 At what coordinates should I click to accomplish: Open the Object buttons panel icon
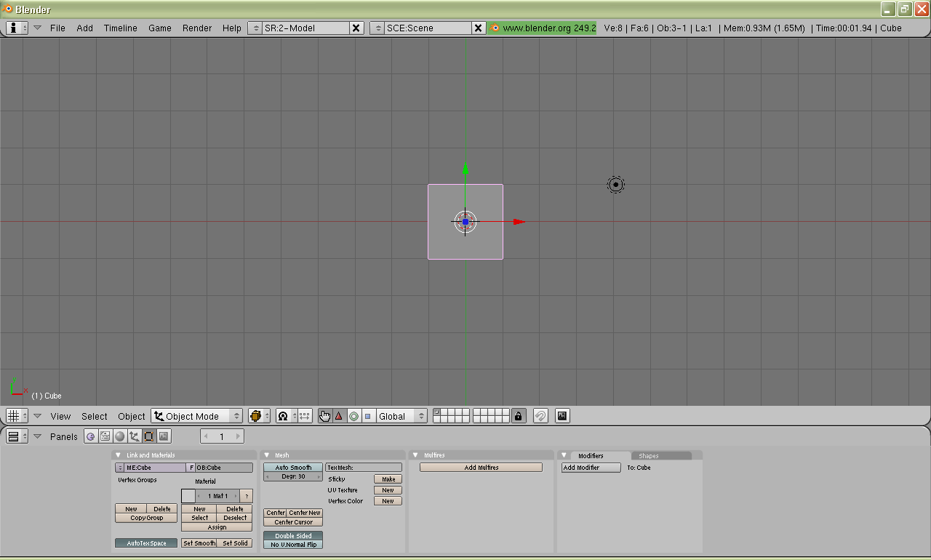click(135, 436)
